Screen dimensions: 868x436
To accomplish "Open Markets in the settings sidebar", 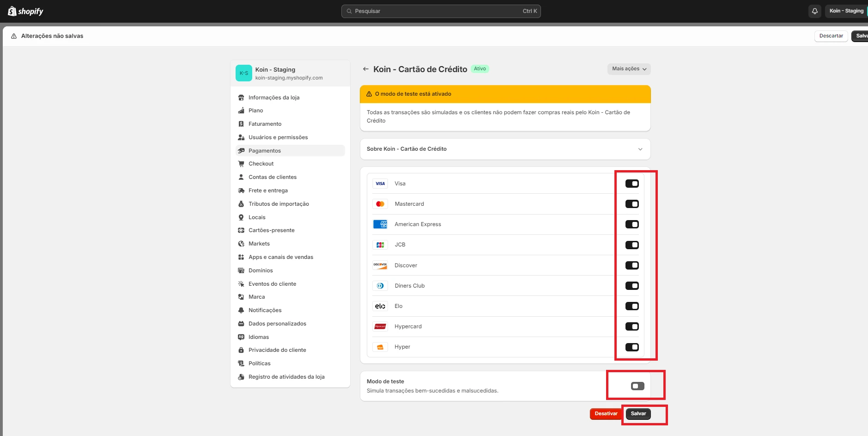I will pos(290,244).
